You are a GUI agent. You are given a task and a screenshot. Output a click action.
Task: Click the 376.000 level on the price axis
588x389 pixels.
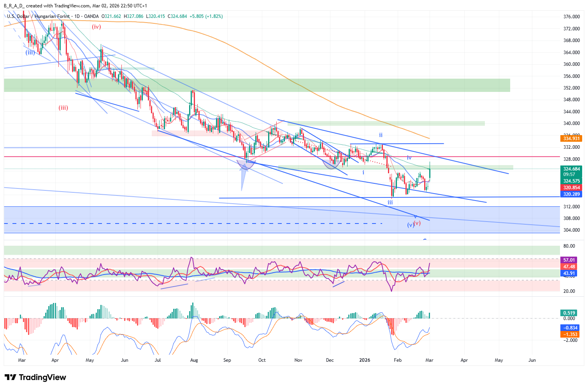tap(572, 17)
